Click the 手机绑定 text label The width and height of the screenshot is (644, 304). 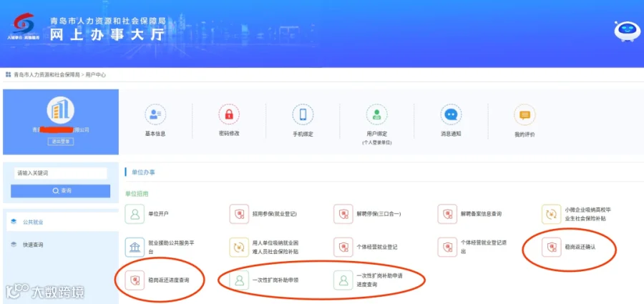point(303,134)
